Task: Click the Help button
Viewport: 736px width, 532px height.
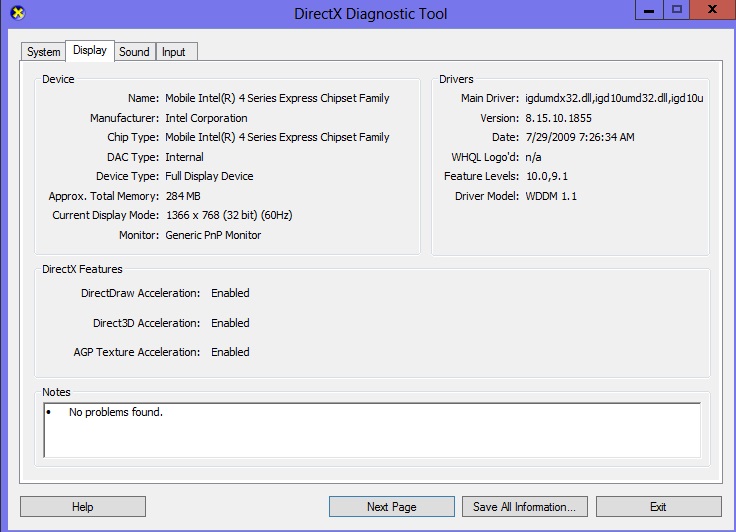Action: point(83,507)
